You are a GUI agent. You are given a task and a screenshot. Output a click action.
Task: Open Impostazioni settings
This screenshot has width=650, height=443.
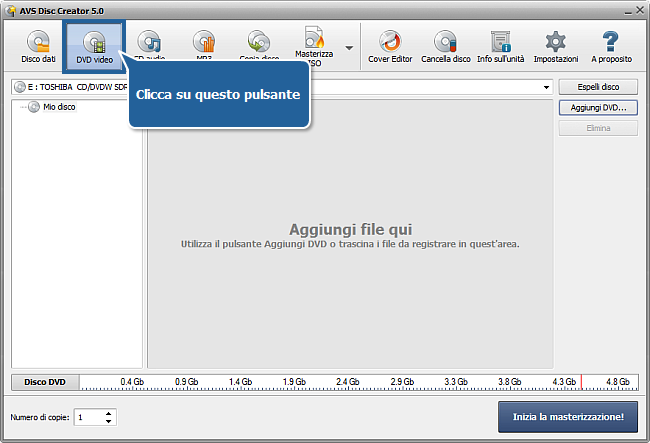pyautogui.click(x=556, y=46)
